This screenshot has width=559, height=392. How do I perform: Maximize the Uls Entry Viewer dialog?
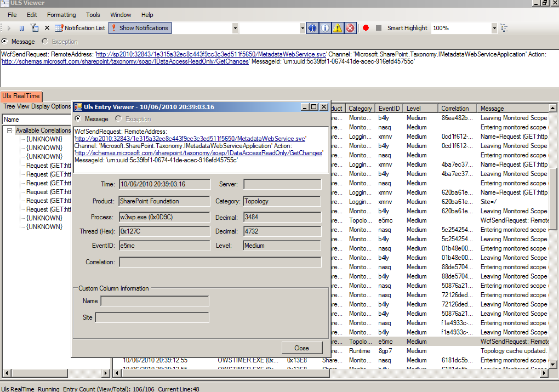click(313, 107)
